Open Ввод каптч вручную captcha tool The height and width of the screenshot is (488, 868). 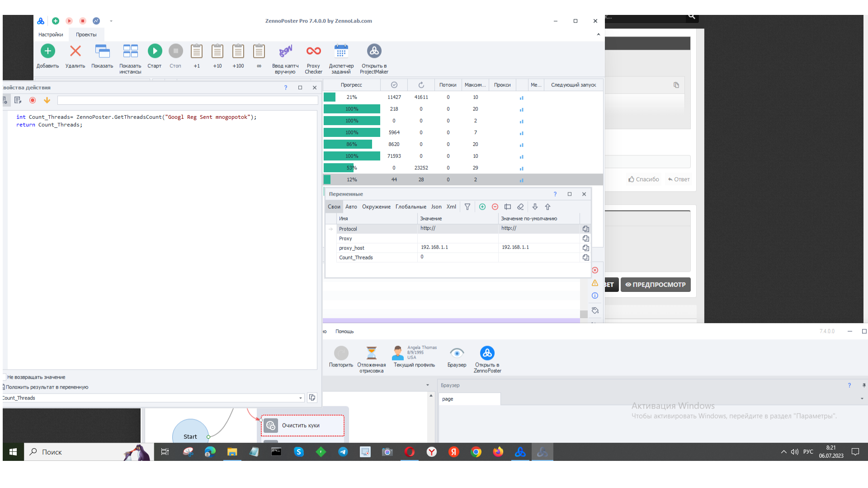tap(285, 51)
